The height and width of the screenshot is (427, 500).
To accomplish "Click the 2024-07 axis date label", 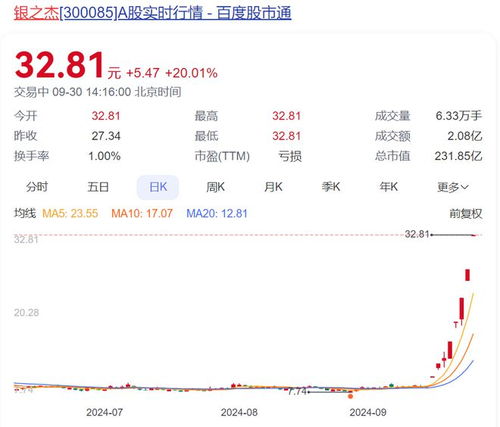I will (104, 413).
